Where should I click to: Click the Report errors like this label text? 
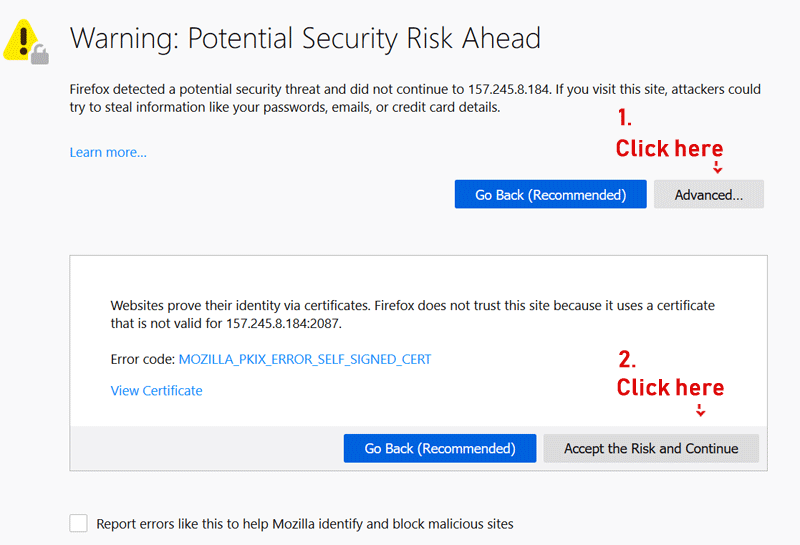(x=305, y=524)
